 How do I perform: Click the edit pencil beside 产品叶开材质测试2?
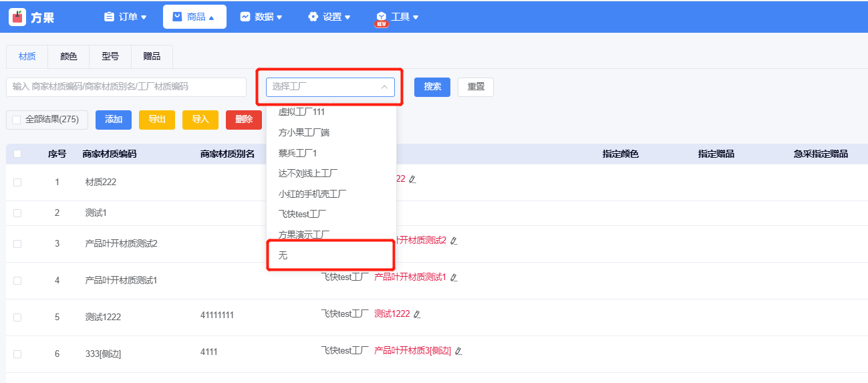coord(454,241)
